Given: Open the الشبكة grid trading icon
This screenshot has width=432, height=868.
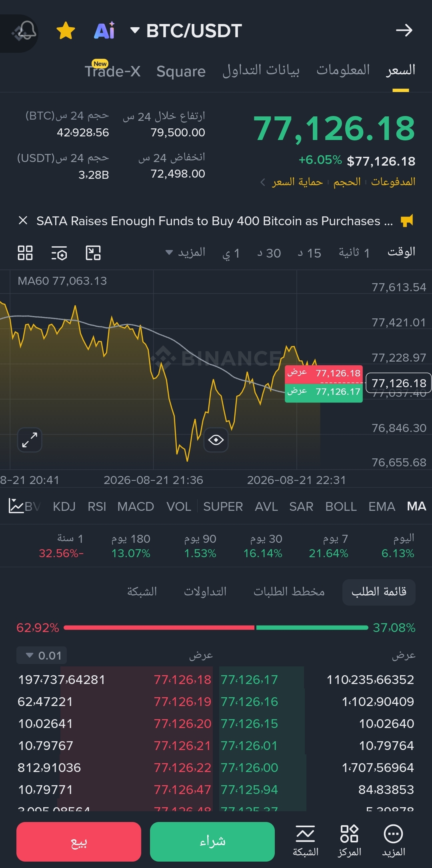Looking at the screenshot, I should [x=306, y=841].
